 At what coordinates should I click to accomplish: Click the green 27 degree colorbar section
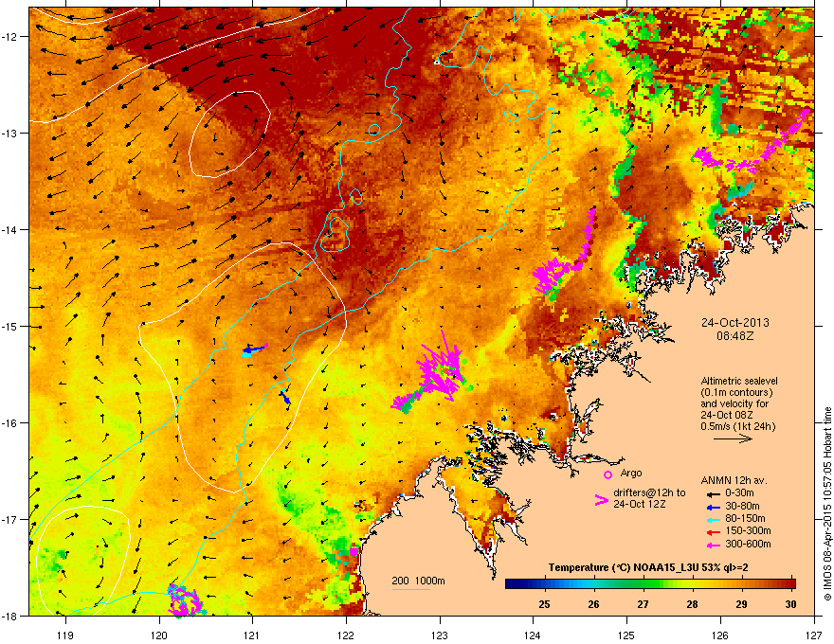[644, 584]
